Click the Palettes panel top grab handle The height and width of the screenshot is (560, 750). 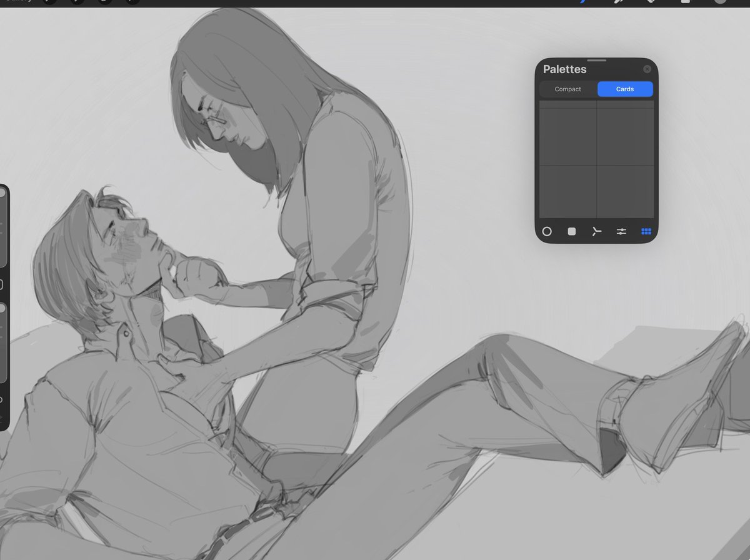[597, 61]
